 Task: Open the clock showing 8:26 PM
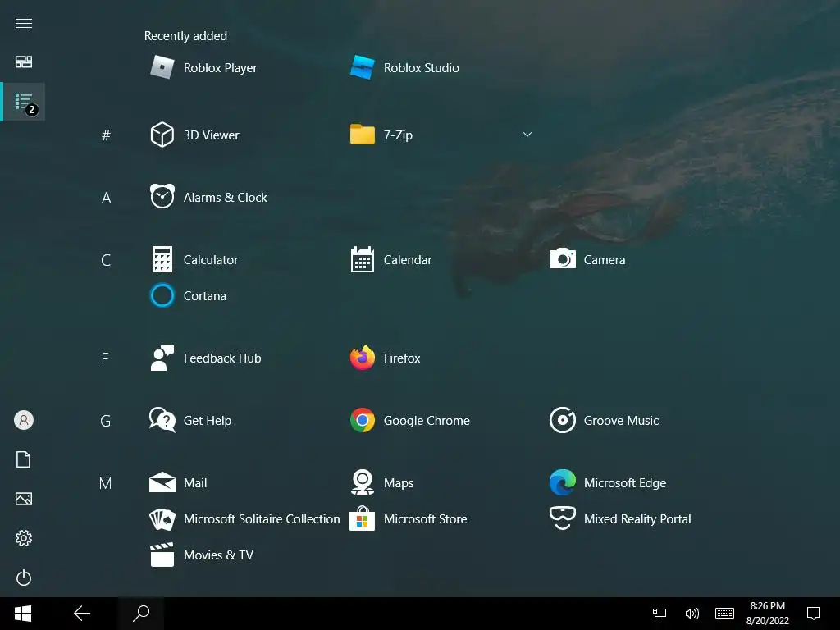[x=767, y=613]
